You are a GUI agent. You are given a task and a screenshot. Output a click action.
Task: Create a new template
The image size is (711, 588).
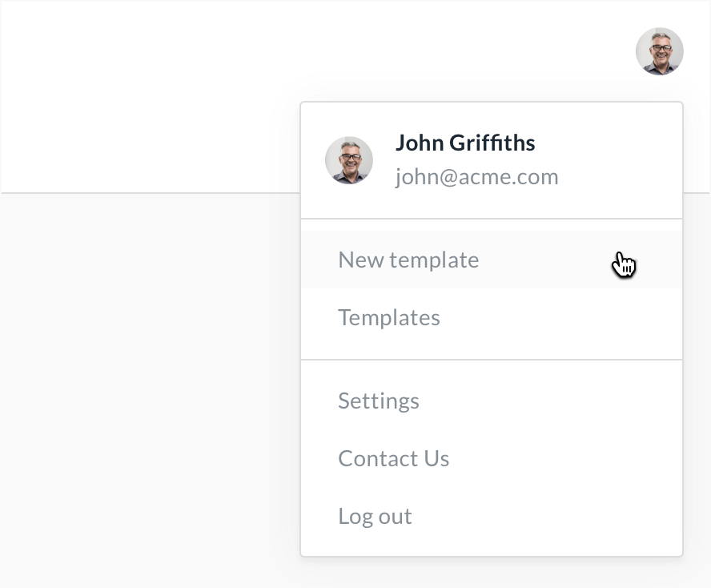[492, 260]
